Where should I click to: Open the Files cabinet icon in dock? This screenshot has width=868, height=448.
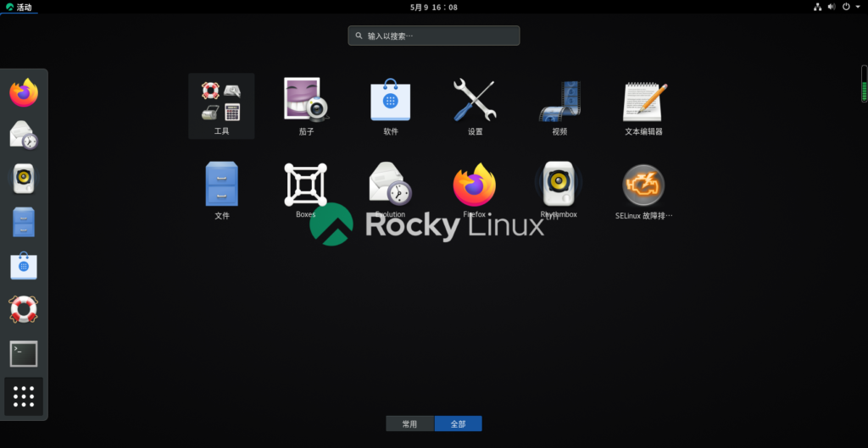(x=24, y=222)
